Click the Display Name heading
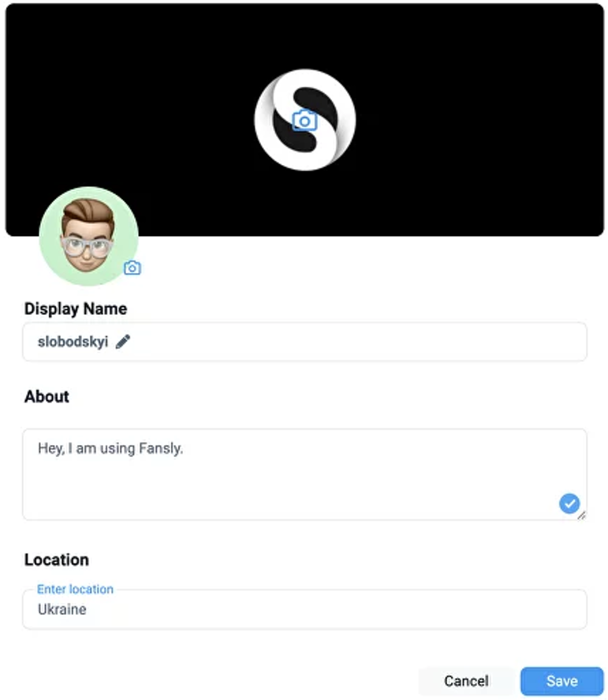The width and height of the screenshot is (608, 700). click(76, 309)
